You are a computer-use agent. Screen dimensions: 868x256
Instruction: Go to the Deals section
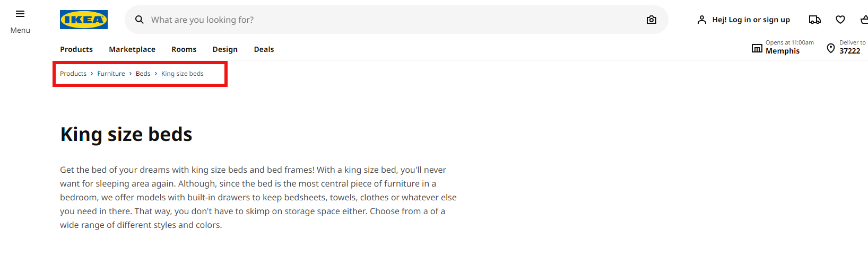click(x=264, y=49)
